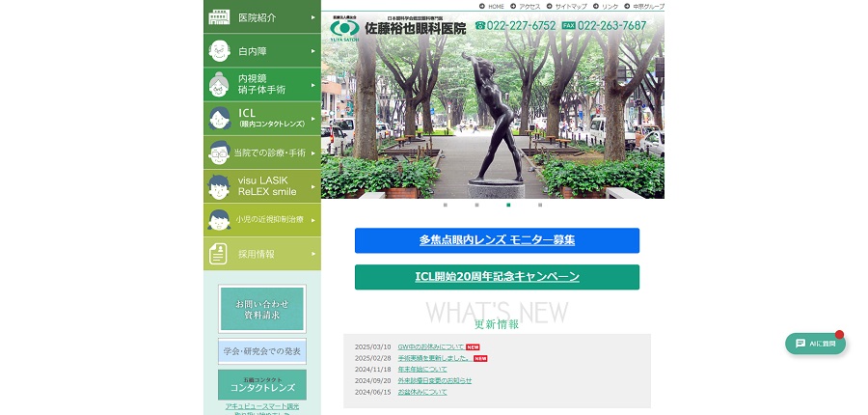
Task: Click the hospital building icon beside 医院紹介
Action: click(x=219, y=17)
